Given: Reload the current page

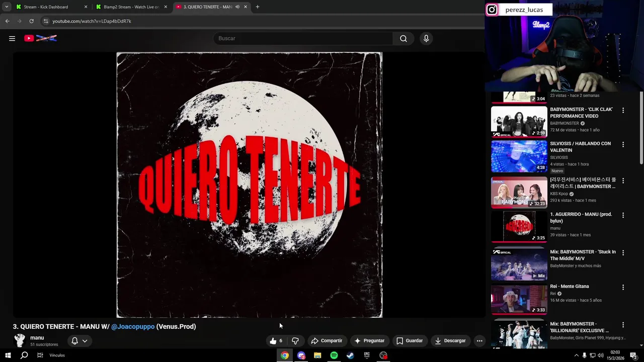Looking at the screenshot, I should [31, 21].
